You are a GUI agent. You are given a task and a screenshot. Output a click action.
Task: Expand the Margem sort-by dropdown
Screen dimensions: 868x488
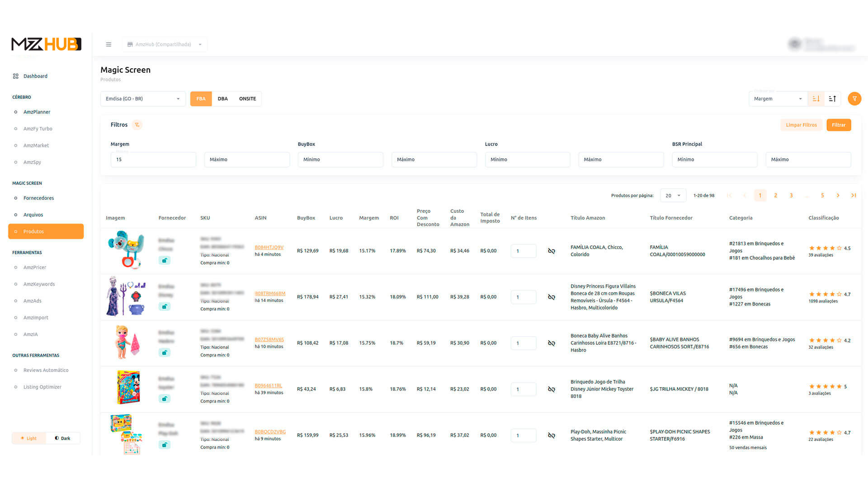[x=778, y=99]
